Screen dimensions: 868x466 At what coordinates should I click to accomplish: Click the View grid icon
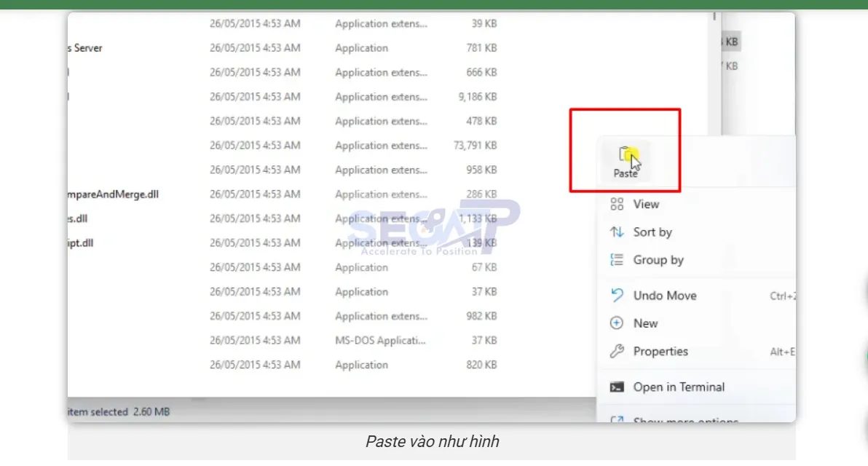click(617, 205)
